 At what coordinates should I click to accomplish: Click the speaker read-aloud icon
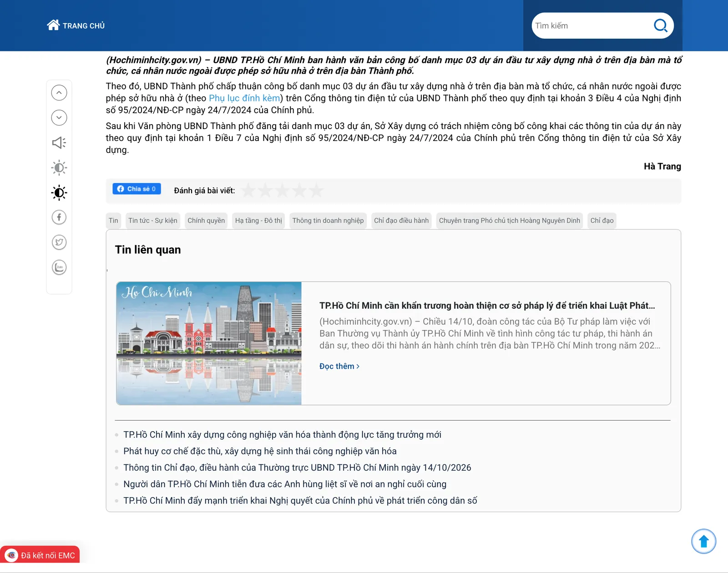point(59,143)
